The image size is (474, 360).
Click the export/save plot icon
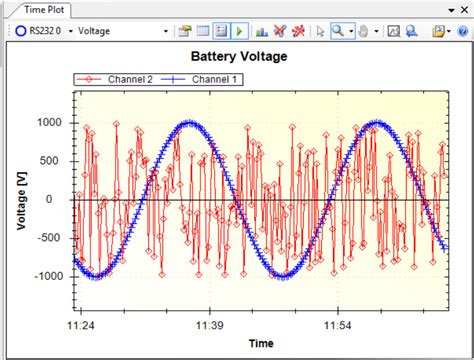click(x=439, y=31)
